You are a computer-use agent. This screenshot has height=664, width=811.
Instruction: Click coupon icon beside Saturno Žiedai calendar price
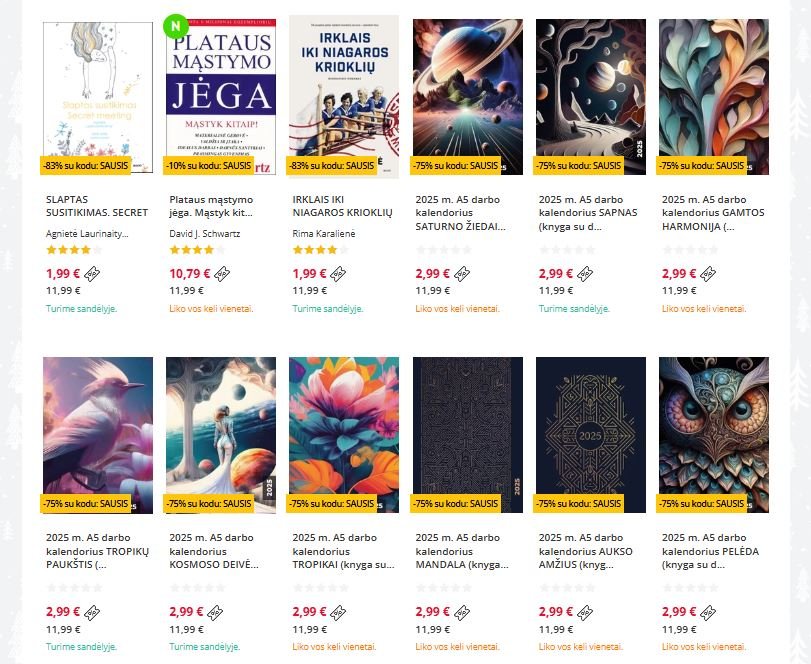pos(462,274)
